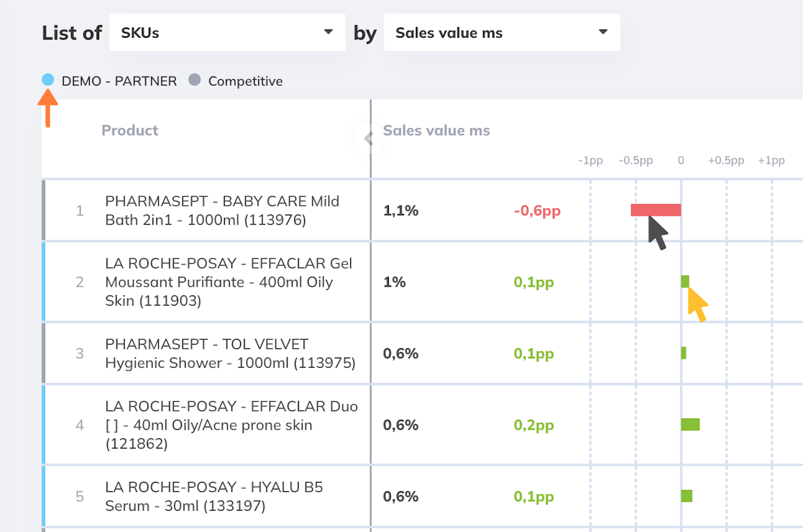Viewport: 803px width, 532px height.
Task: Click the -0,6pp change value
Action: 537,211
